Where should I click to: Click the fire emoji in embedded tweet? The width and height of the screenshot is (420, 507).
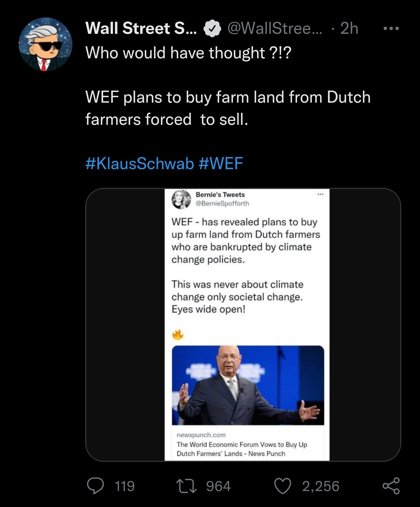coord(178,334)
